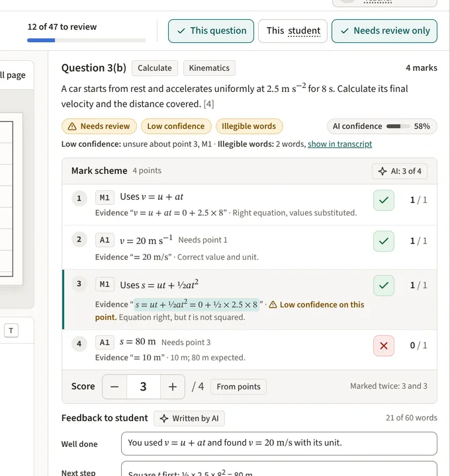Toggle the green tick for point 2
Viewport: 450px width, 476px height.
(384, 241)
